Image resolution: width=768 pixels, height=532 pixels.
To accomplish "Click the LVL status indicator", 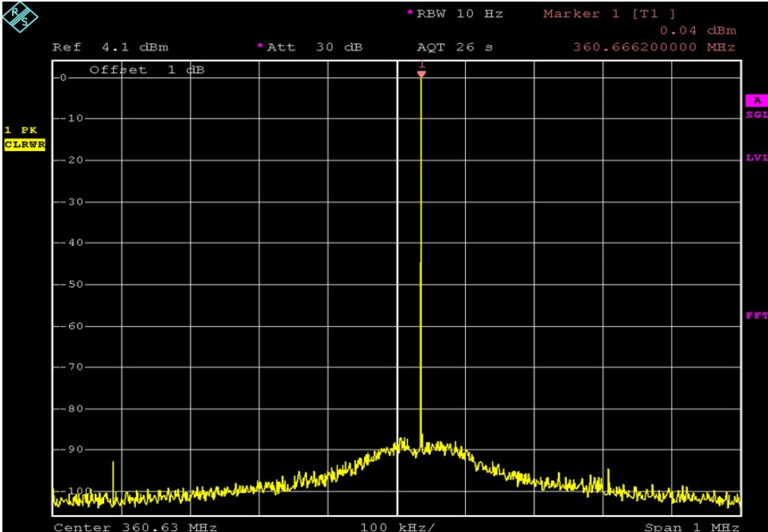I will (x=757, y=157).
